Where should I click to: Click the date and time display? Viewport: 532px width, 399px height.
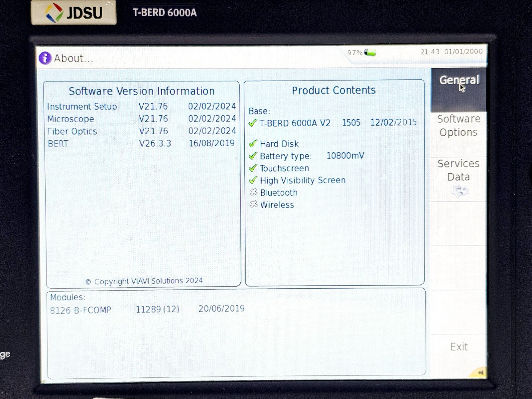451,52
